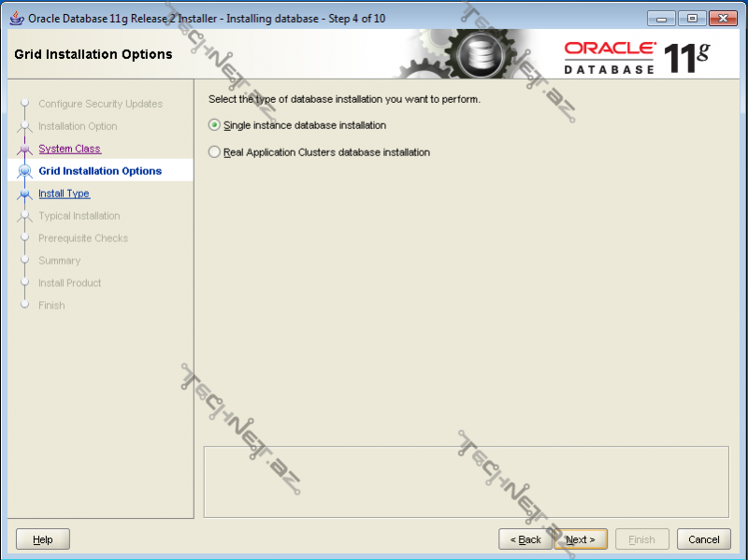The height and width of the screenshot is (560, 748).
Task: Click the Java installer icon in title bar
Action: click(x=17, y=18)
